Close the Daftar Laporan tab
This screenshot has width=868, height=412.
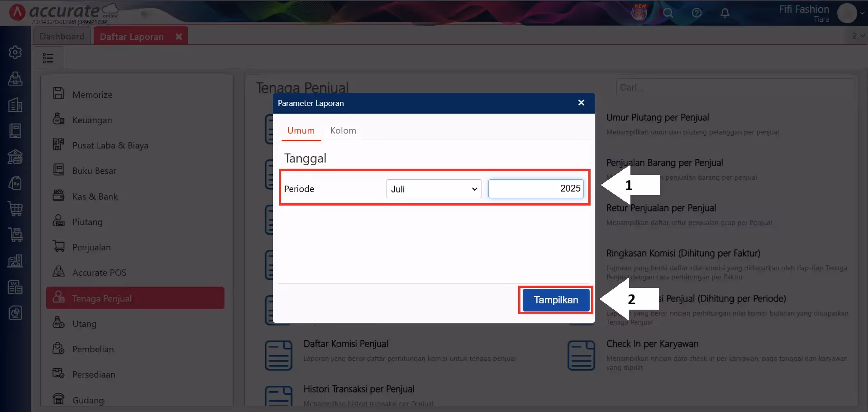(x=179, y=37)
